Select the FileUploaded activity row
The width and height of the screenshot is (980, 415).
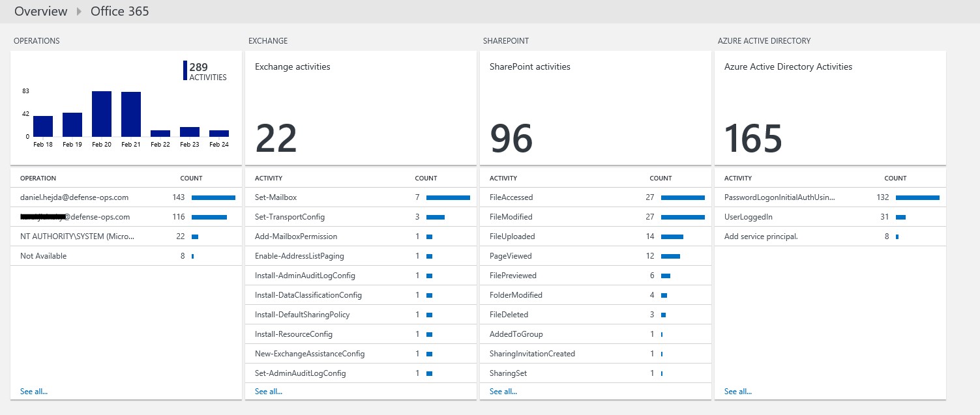click(595, 236)
